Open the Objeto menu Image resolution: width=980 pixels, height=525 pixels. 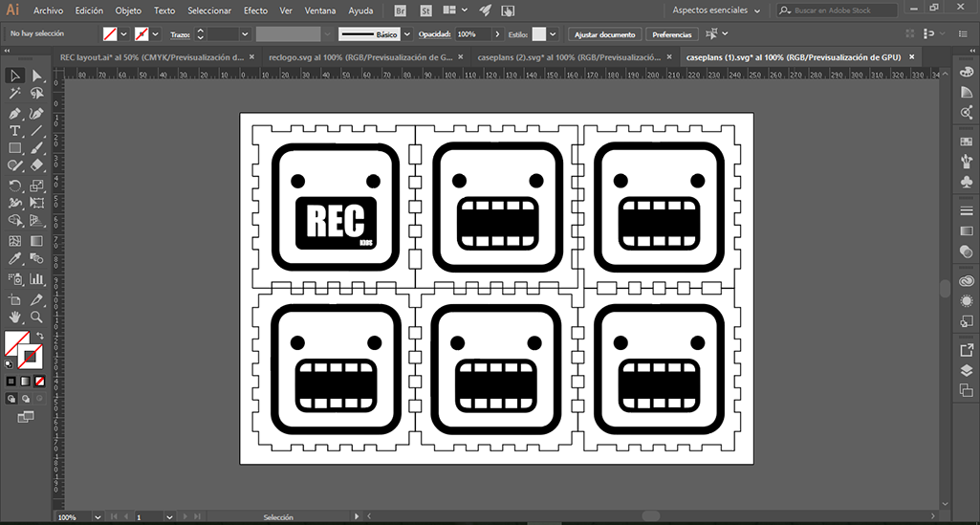point(128,11)
